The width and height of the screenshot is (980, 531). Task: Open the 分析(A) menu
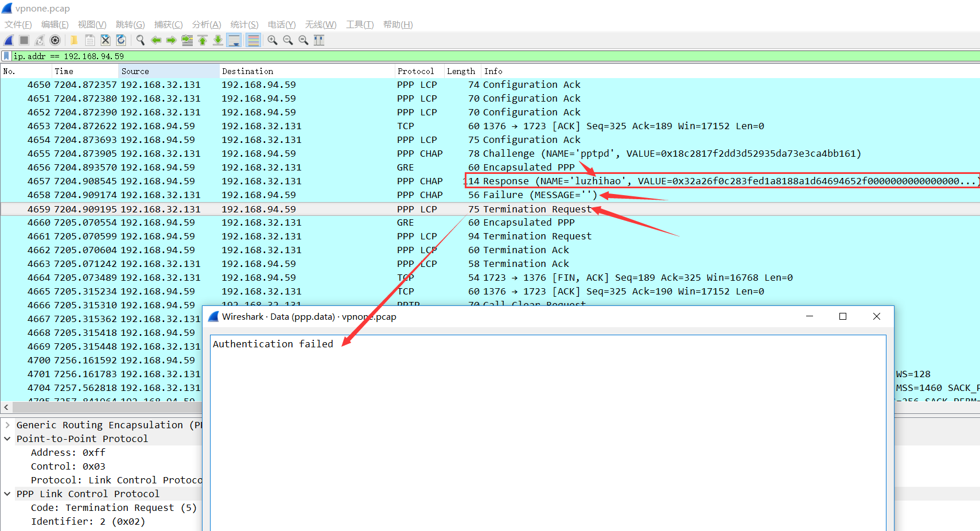point(207,25)
